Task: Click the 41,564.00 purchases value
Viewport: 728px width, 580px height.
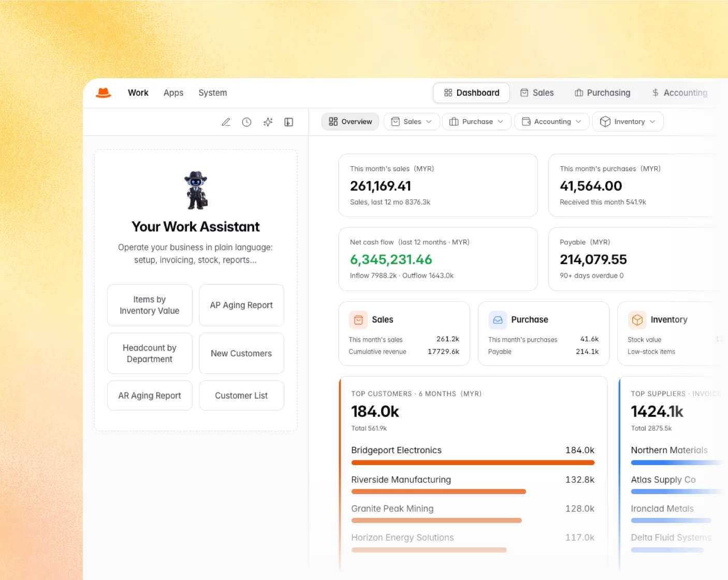Action: click(x=591, y=186)
